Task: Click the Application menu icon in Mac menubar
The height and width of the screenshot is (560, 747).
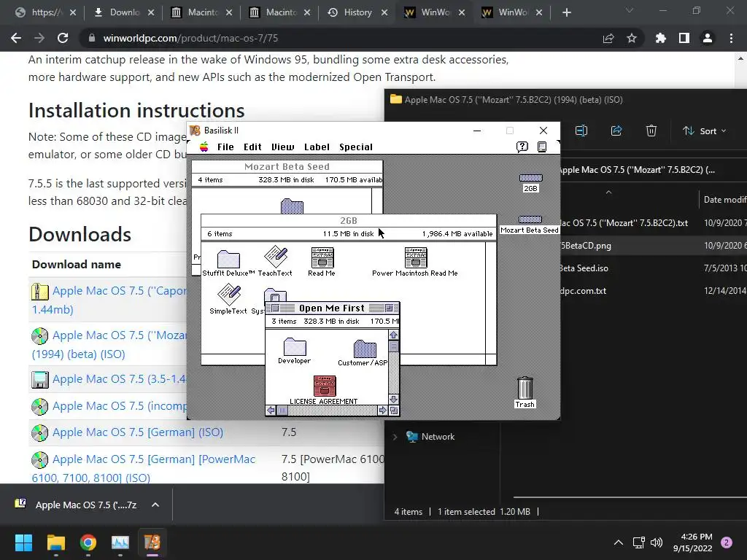Action: pyautogui.click(x=542, y=147)
